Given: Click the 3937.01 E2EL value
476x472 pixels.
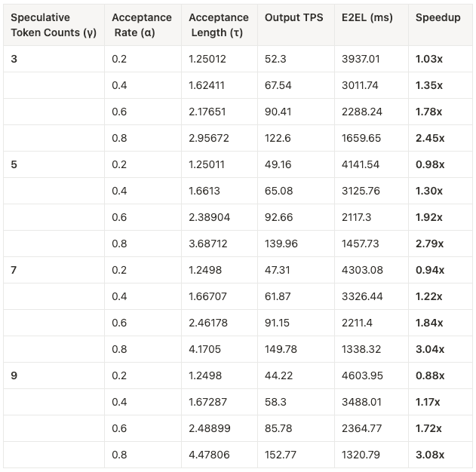Looking at the screenshot, I should click(362, 59).
